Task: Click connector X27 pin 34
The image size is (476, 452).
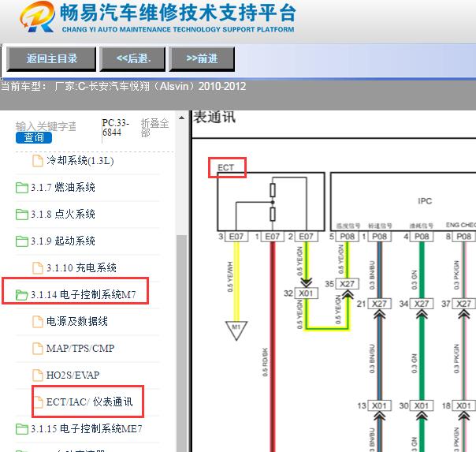Action: [422, 304]
